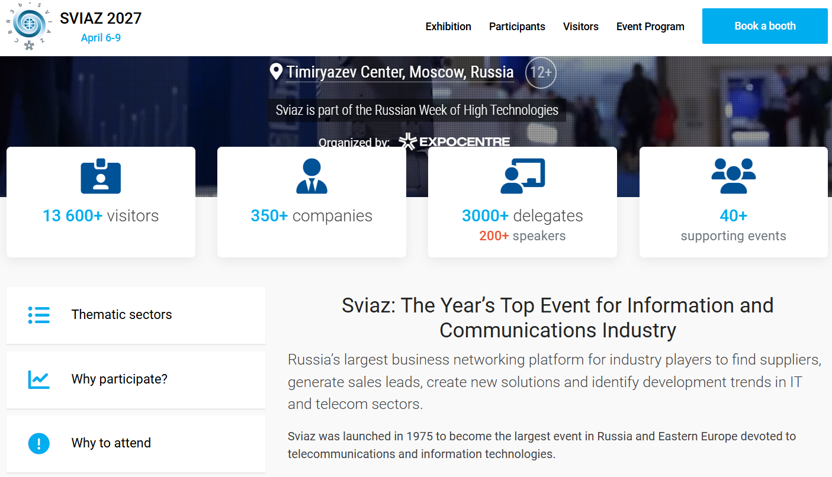Click the 'supporting events' label
The image size is (832, 477).
point(733,236)
